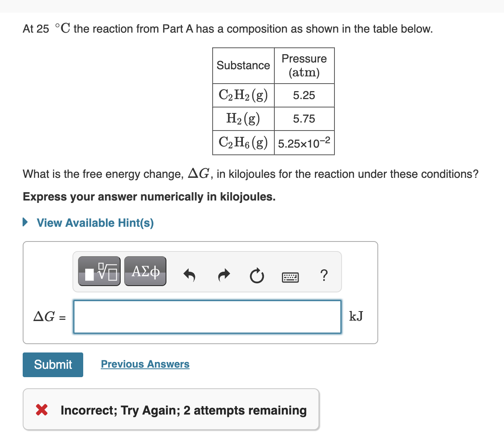Open Previous Answers
The height and width of the screenshot is (440, 504).
click(145, 364)
